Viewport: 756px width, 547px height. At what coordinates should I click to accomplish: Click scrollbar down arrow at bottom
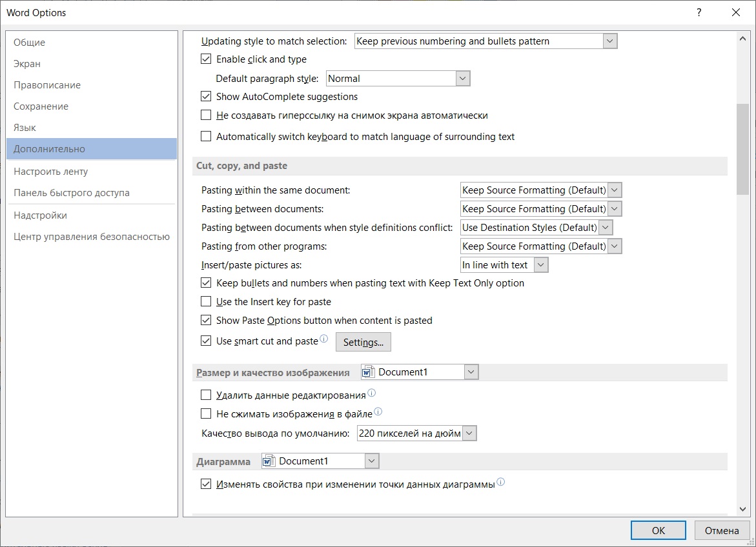[742, 509]
